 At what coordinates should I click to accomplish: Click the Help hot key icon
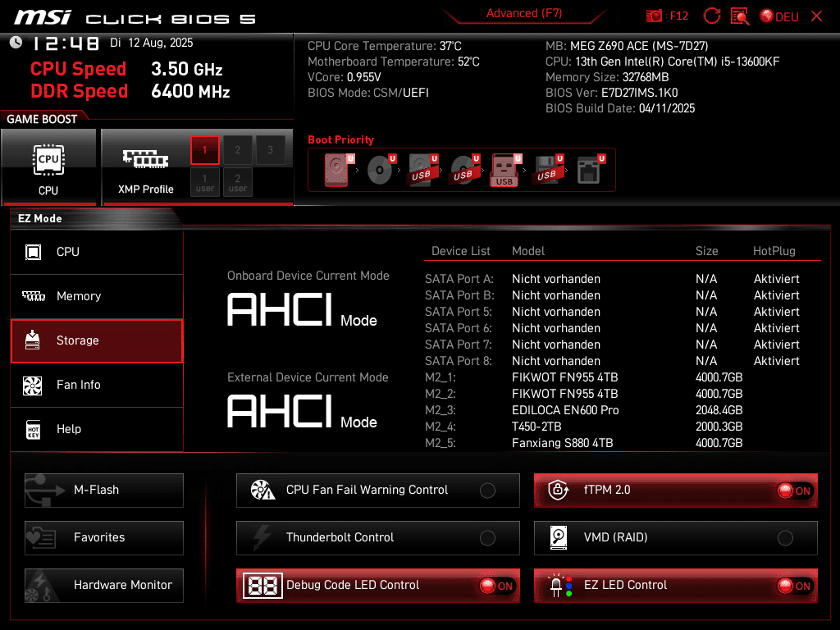click(x=33, y=429)
